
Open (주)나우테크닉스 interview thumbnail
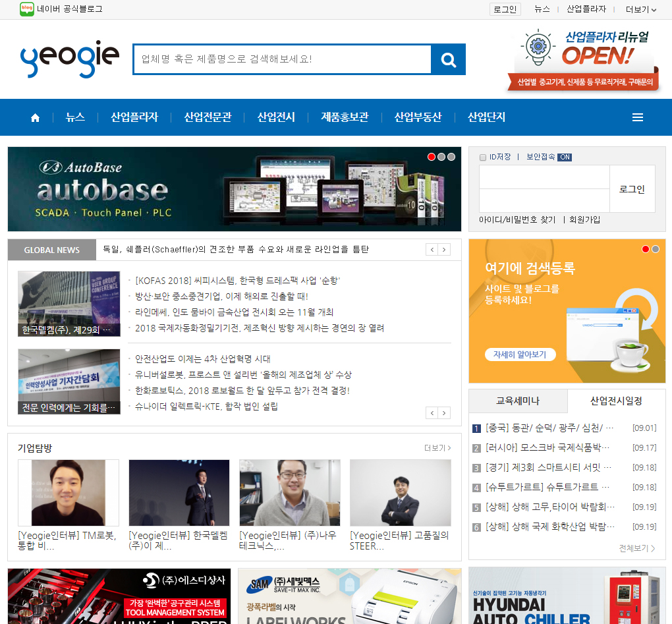click(x=290, y=493)
